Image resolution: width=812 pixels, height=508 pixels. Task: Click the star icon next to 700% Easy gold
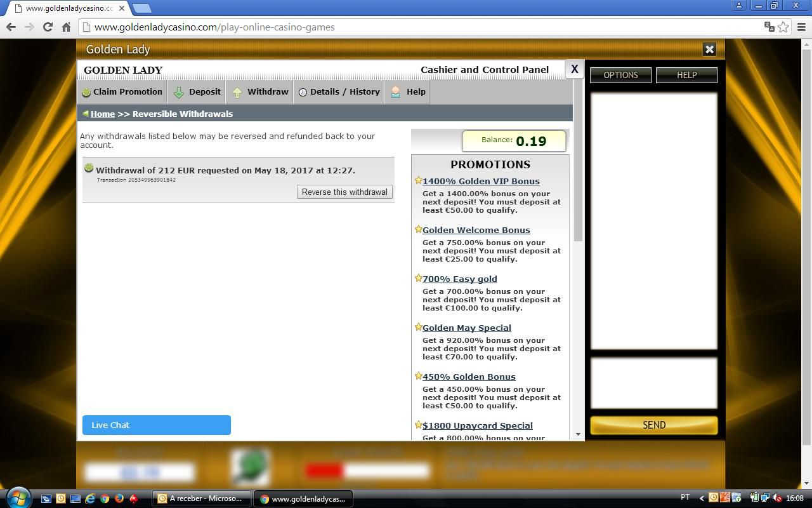[418, 278]
